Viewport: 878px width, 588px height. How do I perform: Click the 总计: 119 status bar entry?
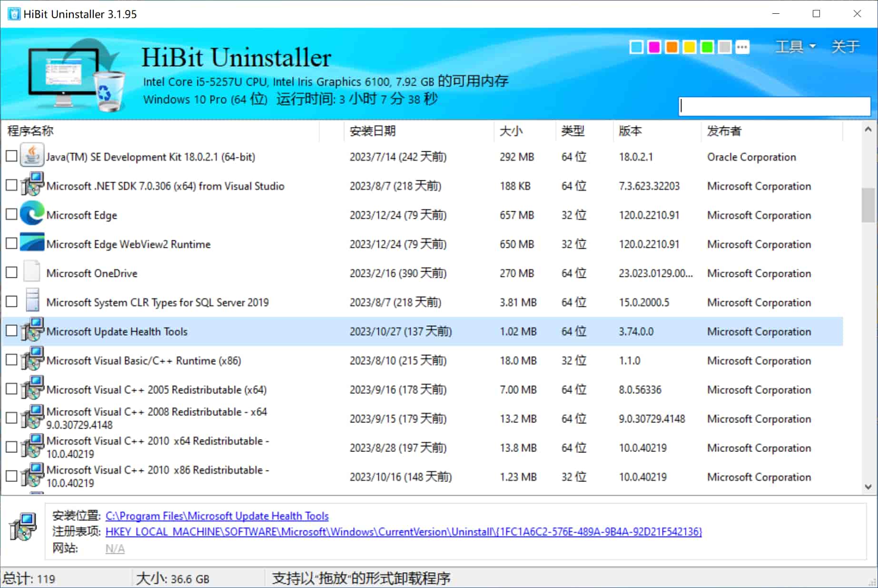(x=29, y=578)
